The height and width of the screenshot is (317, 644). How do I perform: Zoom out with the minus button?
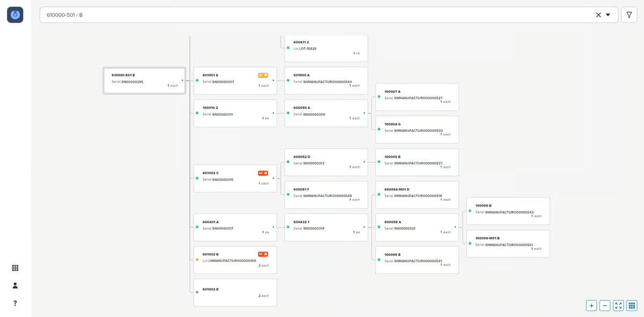(605, 305)
